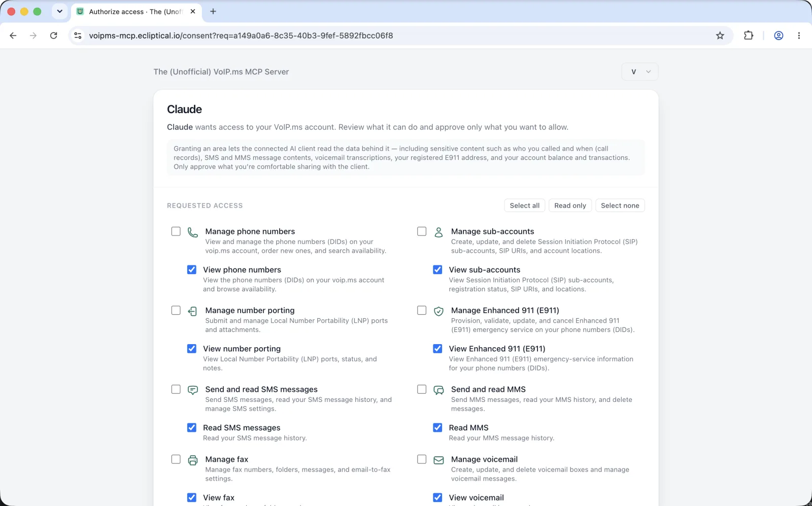Screen dimensions: 812x506
Task: Enable the Manage voicemail checkbox
Action: pos(422,459)
